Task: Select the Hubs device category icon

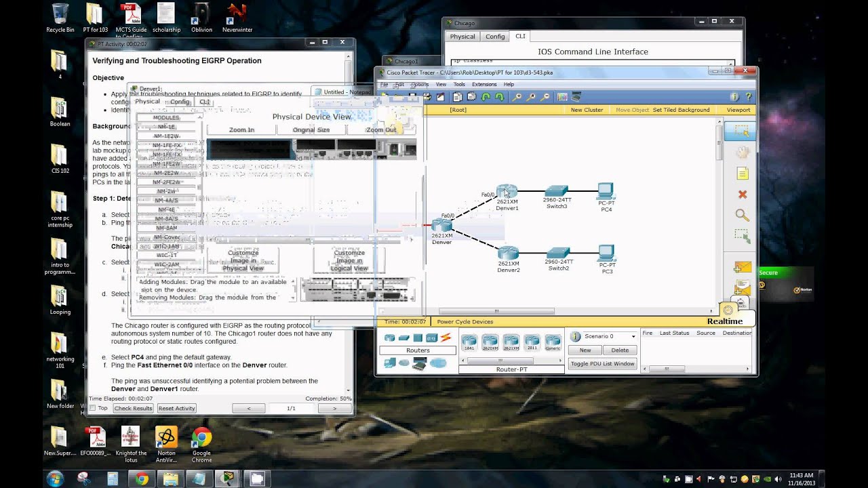Action: pos(418,338)
